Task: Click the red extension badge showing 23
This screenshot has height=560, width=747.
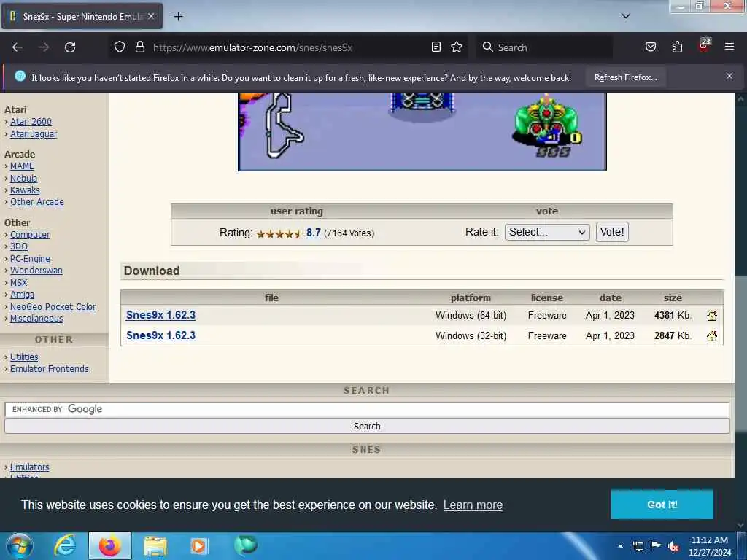Action: pyautogui.click(x=704, y=44)
